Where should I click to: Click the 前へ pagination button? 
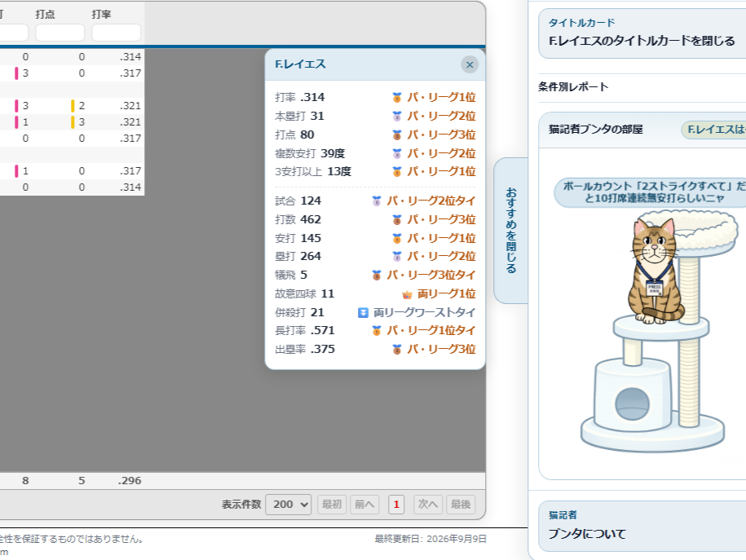[x=364, y=505]
